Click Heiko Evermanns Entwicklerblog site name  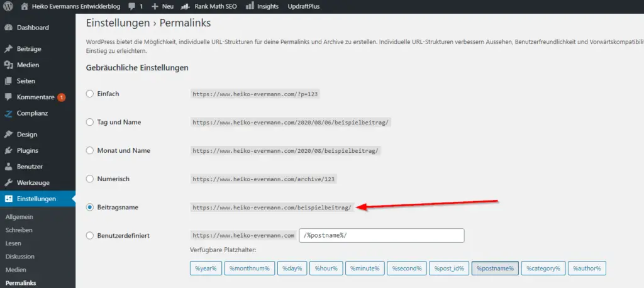pyautogui.click(x=76, y=6)
